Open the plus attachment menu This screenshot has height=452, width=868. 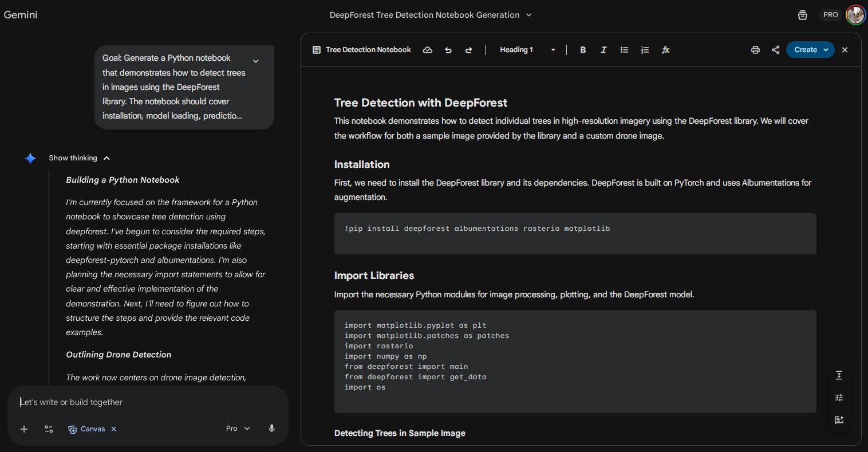(24, 429)
